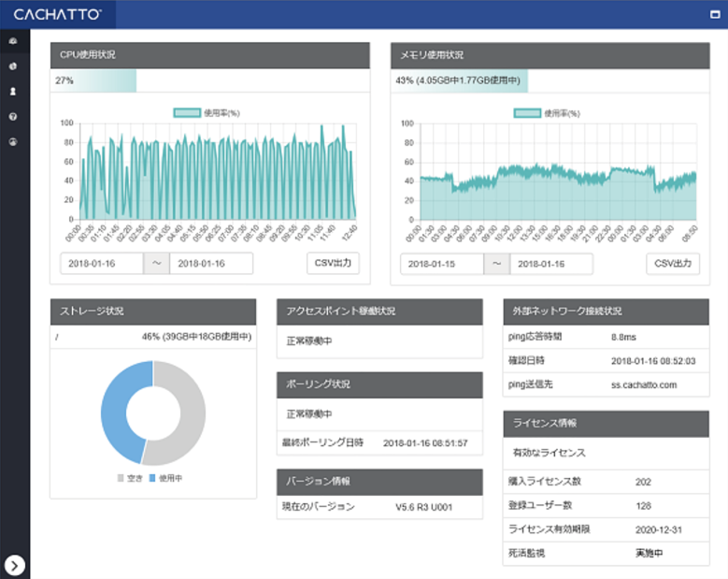Open the user icon in the sidebar
The width and height of the screenshot is (728, 579).
click(14, 91)
